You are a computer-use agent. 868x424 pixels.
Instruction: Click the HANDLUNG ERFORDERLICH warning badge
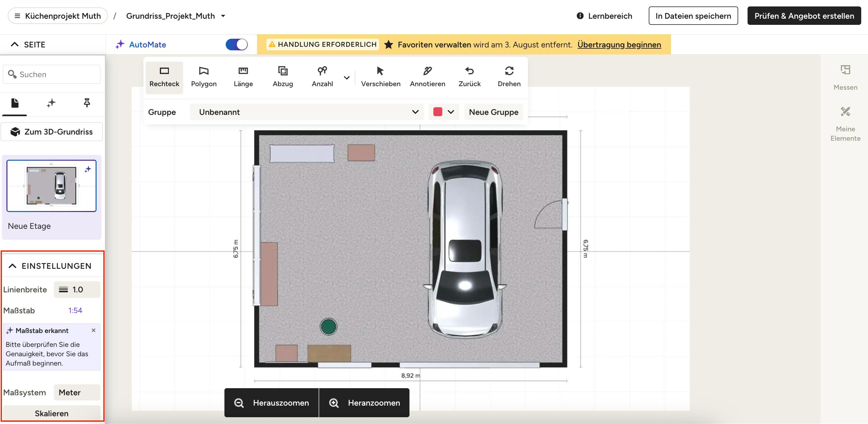pos(323,45)
